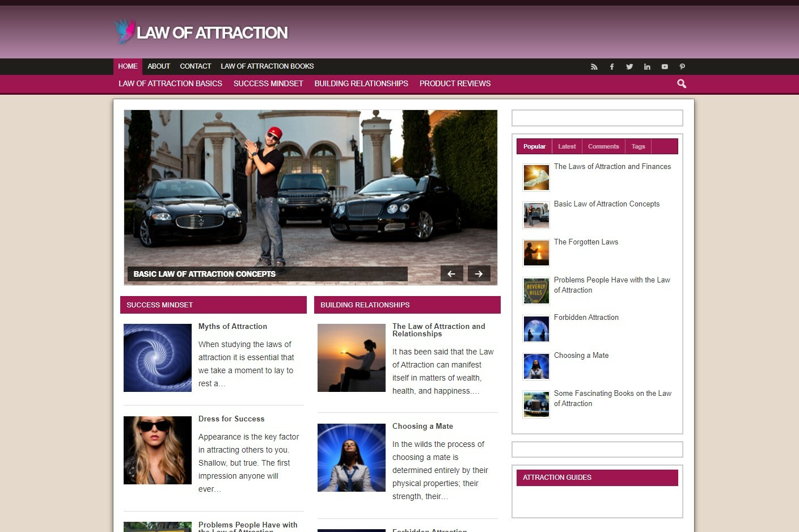Open Basic Law of Attraction Concepts in Popular list

click(x=607, y=204)
